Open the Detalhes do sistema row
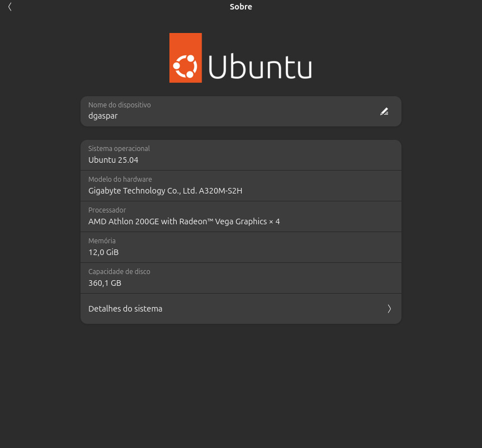The height and width of the screenshot is (448, 482). pyautogui.click(x=241, y=309)
